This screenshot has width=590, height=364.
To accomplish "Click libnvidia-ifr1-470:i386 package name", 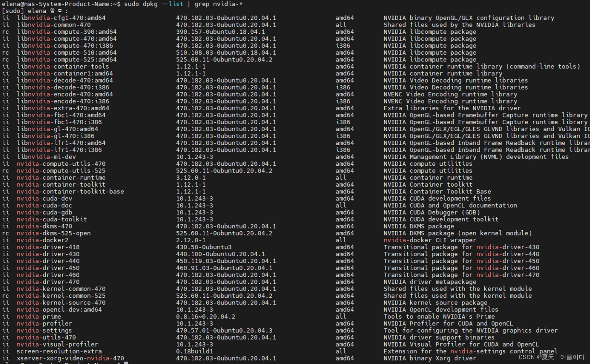I will (59, 150).
